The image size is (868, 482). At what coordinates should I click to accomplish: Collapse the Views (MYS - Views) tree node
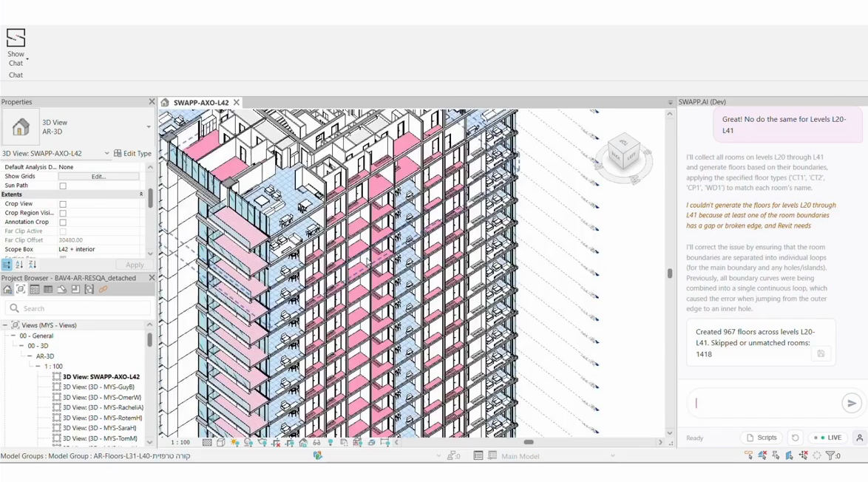(x=5, y=325)
